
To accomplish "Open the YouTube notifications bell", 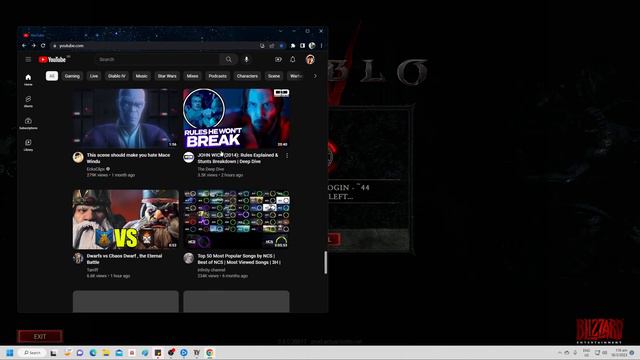I will pos(293,60).
